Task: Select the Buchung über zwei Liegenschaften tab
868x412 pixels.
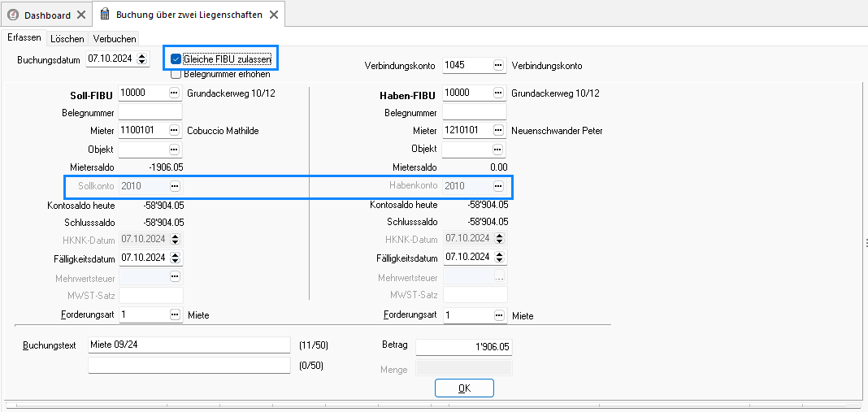Action: click(x=189, y=15)
